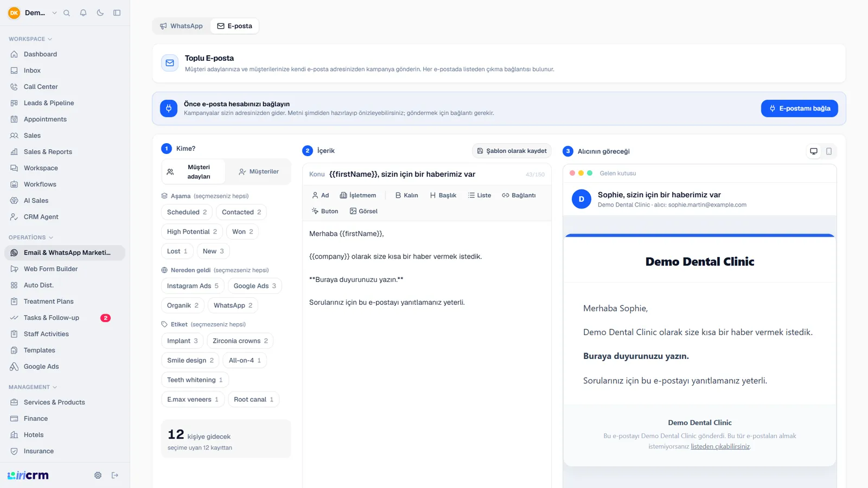Toggle the Contacted stage filter
The height and width of the screenshot is (488, 868).
click(x=241, y=213)
